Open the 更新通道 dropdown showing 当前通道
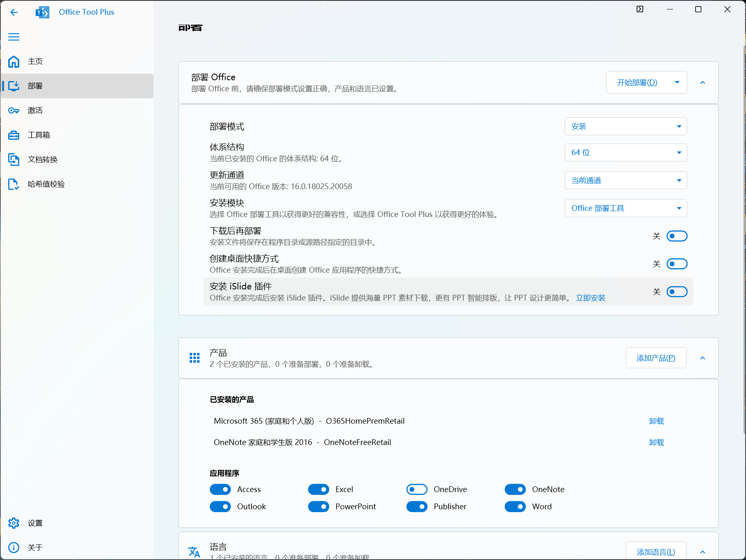This screenshot has height=560, width=746. 626,181
